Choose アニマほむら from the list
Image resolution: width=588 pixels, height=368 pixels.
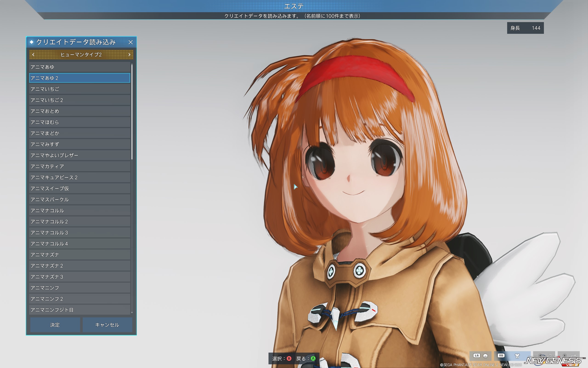pos(80,122)
